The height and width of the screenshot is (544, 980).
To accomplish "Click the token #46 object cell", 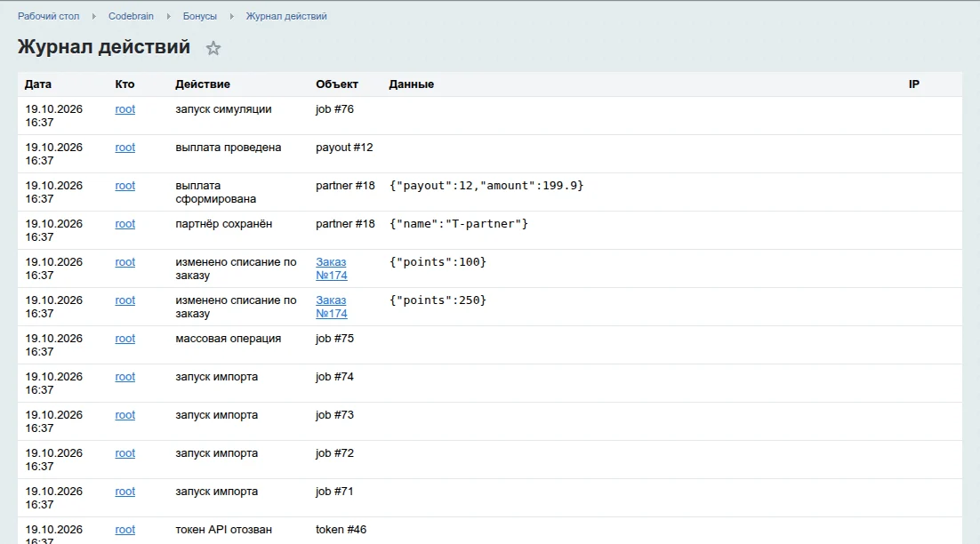I will 341,530.
